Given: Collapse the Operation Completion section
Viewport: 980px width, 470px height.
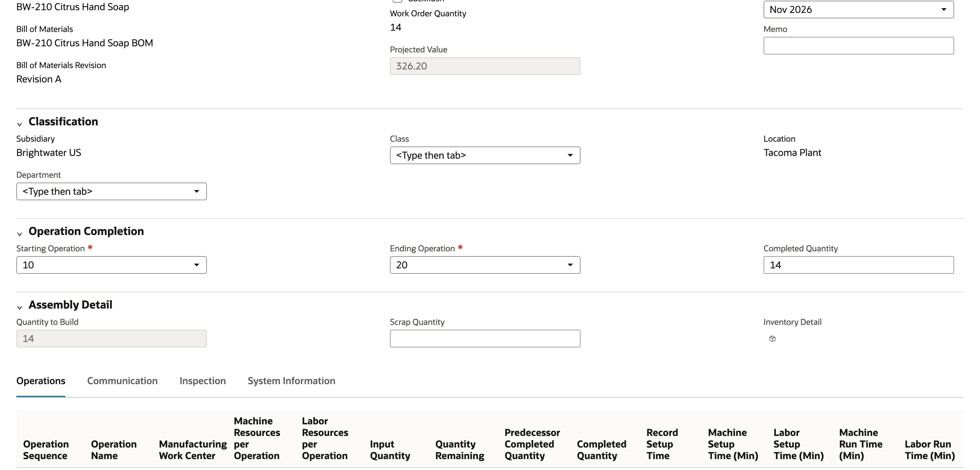Looking at the screenshot, I should (19, 234).
